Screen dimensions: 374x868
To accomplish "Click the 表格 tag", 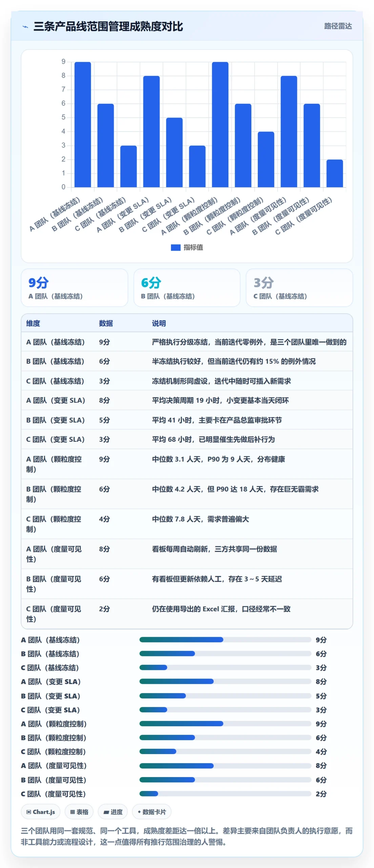I will point(79,812).
